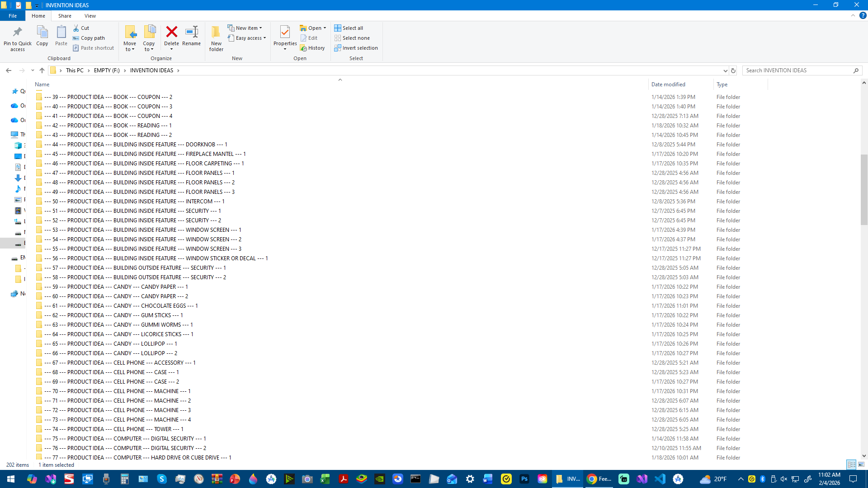Viewport: 868px width, 488px height.
Task: Click the Search INVENTION IDEAS field
Action: [x=798, y=70]
